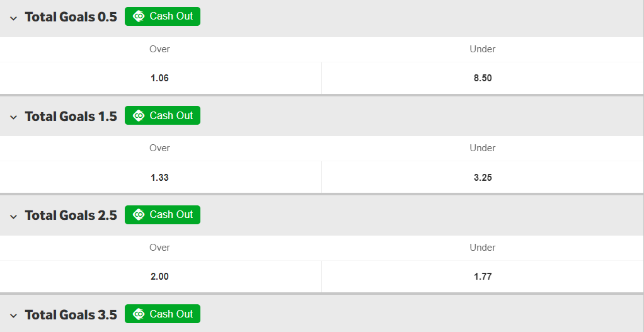
Task: Click Over column label in Total Goals 1.5
Action: (x=160, y=148)
